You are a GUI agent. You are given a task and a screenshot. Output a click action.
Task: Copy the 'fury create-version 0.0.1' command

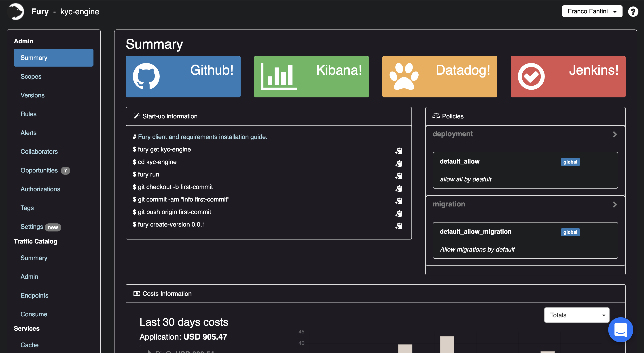pyautogui.click(x=399, y=226)
